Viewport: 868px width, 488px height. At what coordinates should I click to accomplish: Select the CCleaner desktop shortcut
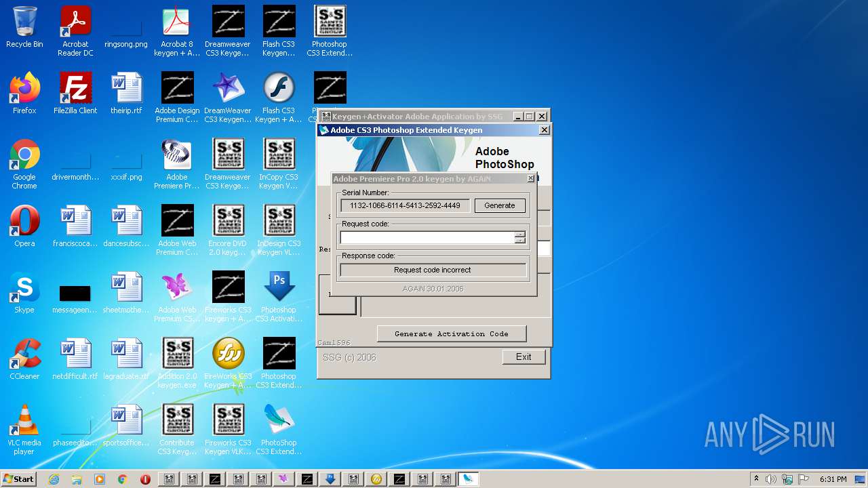24,359
